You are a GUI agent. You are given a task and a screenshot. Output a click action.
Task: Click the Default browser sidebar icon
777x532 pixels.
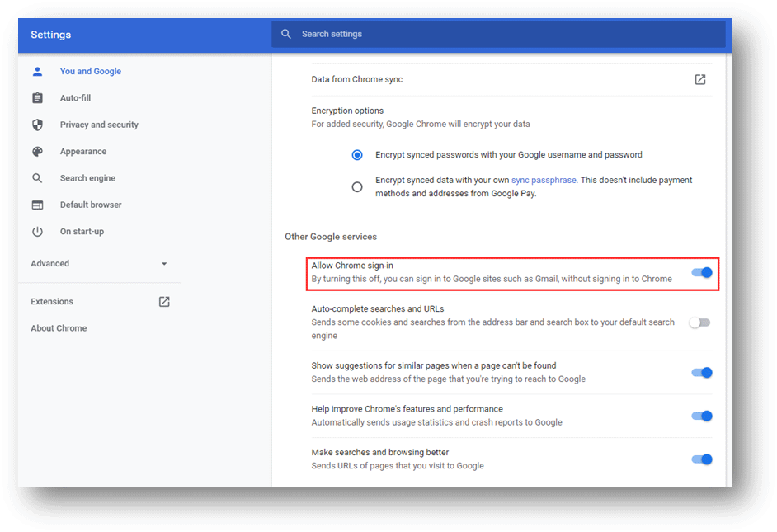click(37, 205)
